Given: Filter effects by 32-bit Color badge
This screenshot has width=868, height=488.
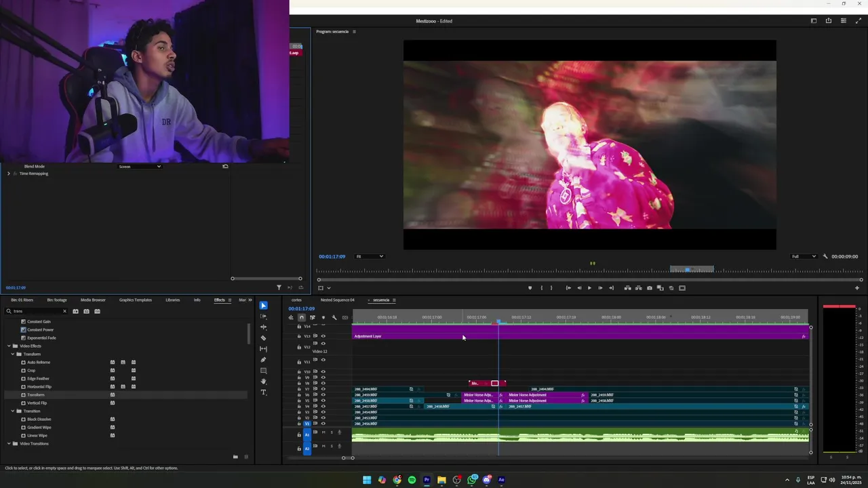Looking at the screenshot, I should click(86, 311).
